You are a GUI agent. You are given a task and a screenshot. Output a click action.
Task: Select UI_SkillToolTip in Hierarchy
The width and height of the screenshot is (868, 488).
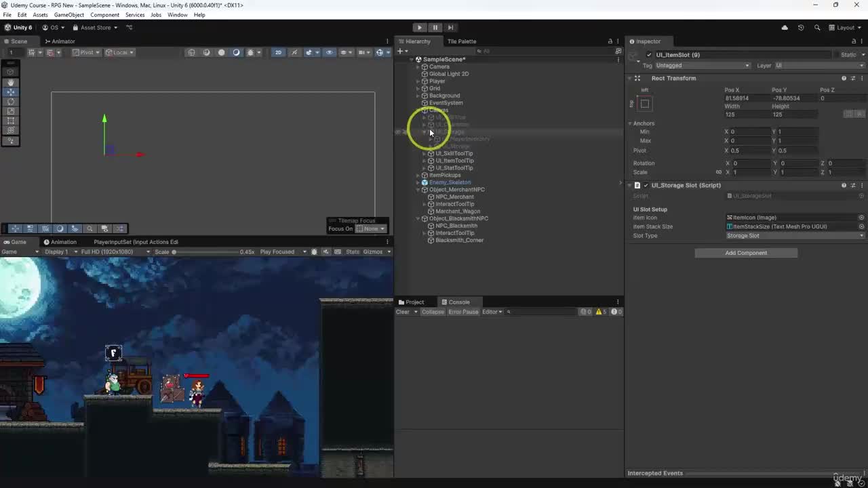[454, 154]
